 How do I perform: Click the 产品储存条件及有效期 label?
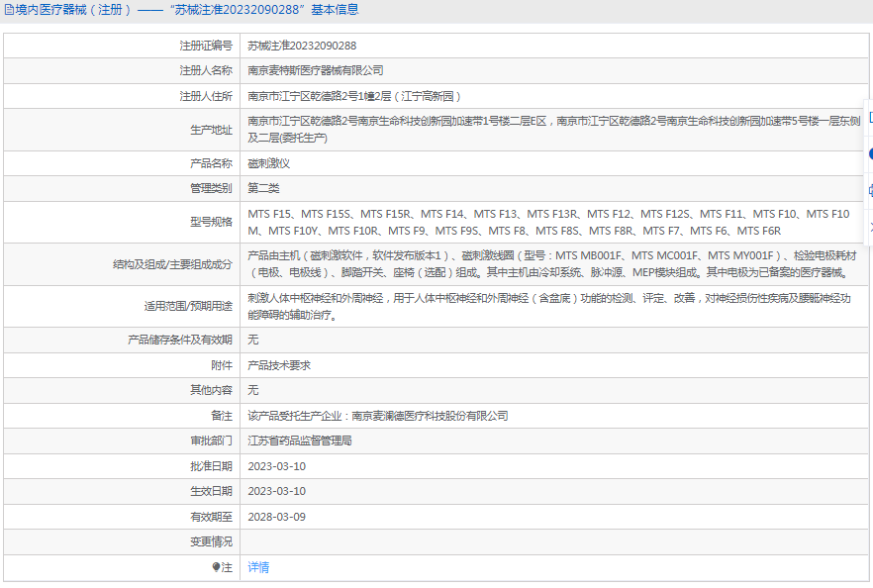pyautogui.click(x=180, y=340)
